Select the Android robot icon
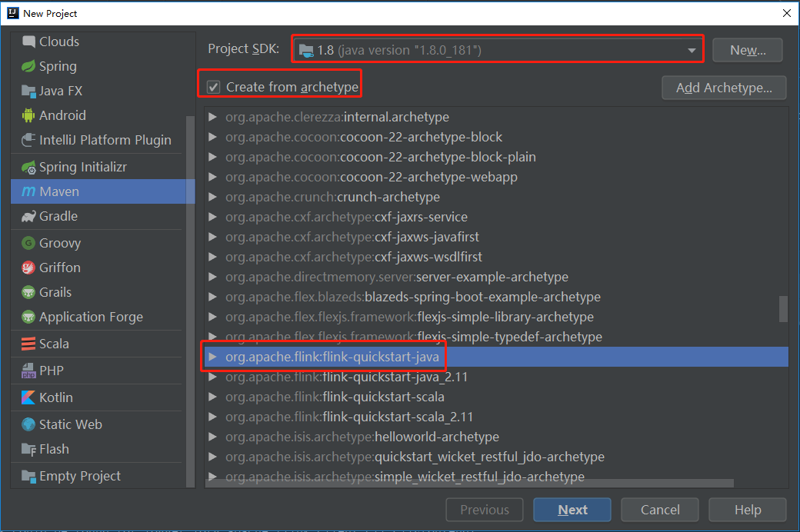This screenshot has width=800, height=532. [28, 115]
